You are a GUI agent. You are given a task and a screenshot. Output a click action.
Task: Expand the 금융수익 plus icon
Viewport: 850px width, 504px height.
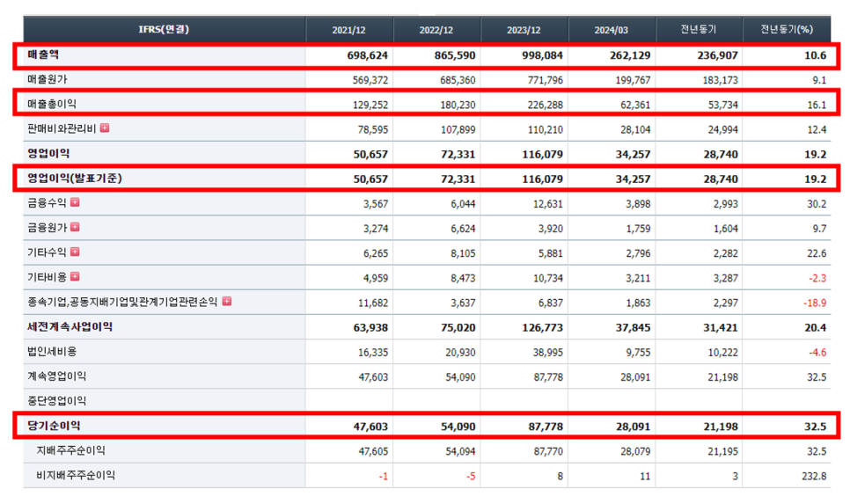(x=76, y=202)
